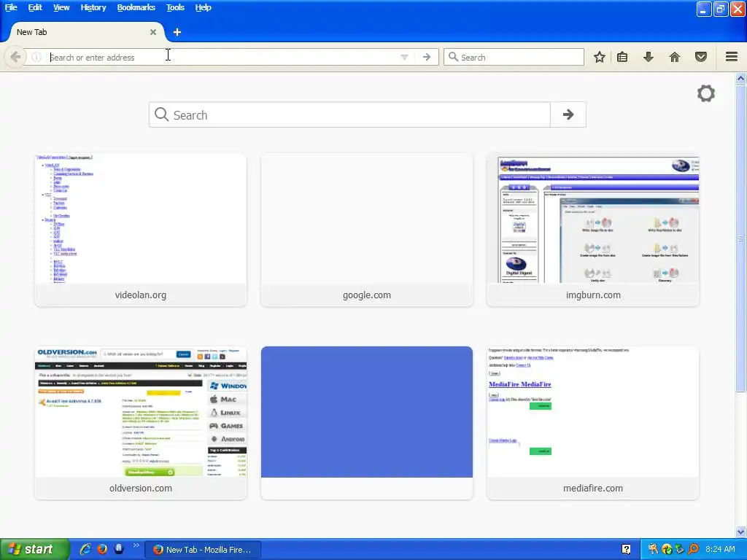The image size is (747, 560).
Task: Open the Downloads arrow icon
Action: click(x=648, y=57)
